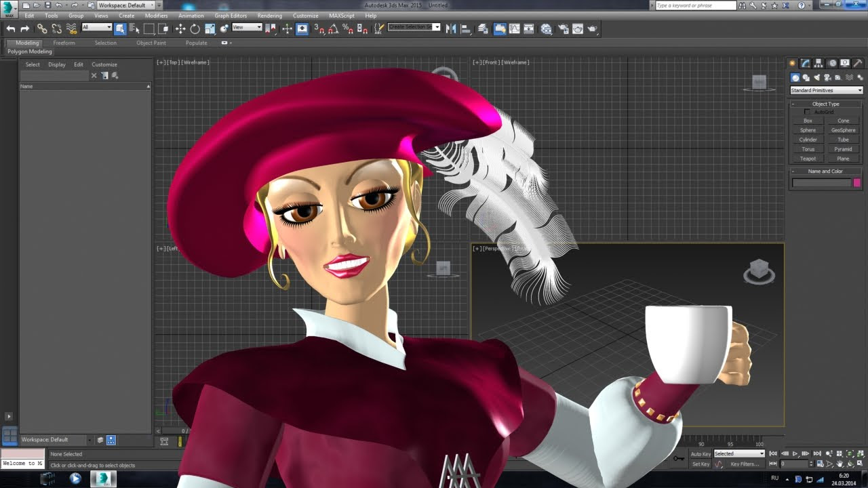Select the Cameras category icon

828,78
